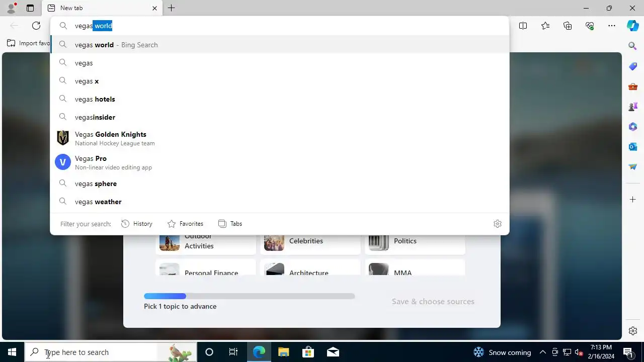Image resolution: width=644 pixels, height=362 pixels.
Task: Select the 'vegas x' suggestion
Action: pos(280,81)
